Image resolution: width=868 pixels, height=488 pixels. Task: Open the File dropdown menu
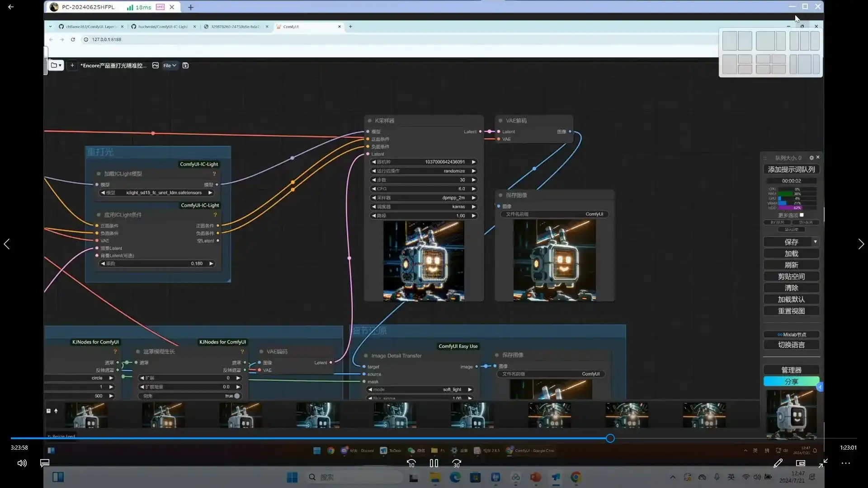click(170, 66)
